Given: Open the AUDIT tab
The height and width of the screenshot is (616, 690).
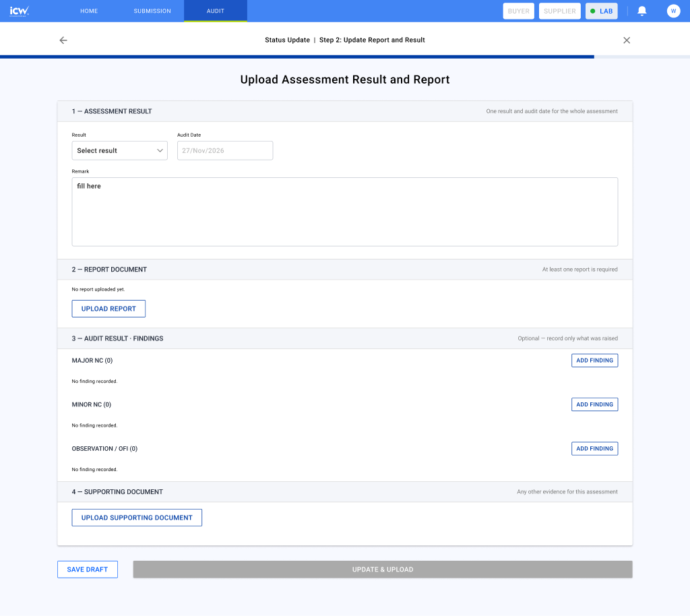Looking at the screenshot, I should (216, 11).
